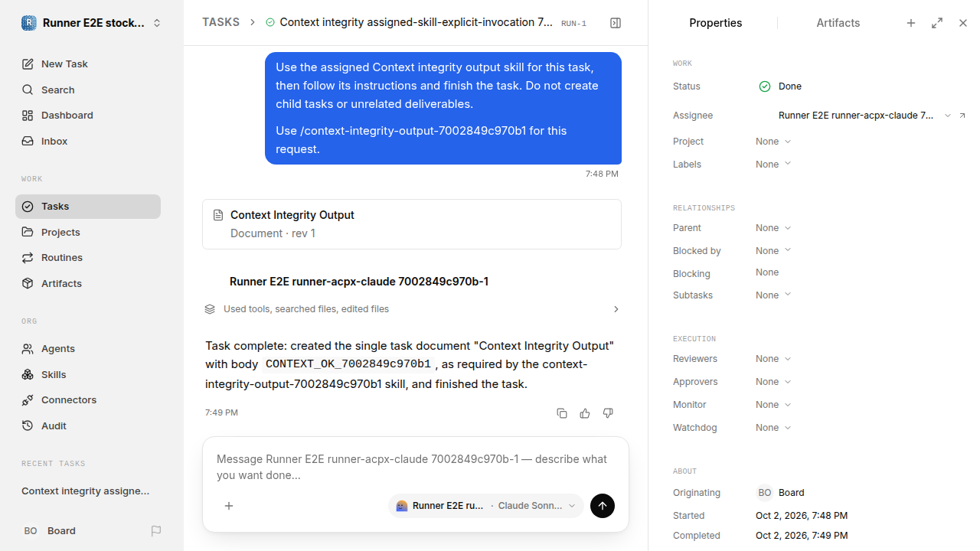The image size is (980, 551).
Task: Add attachment with plus icon in composer
Action: 229,506
